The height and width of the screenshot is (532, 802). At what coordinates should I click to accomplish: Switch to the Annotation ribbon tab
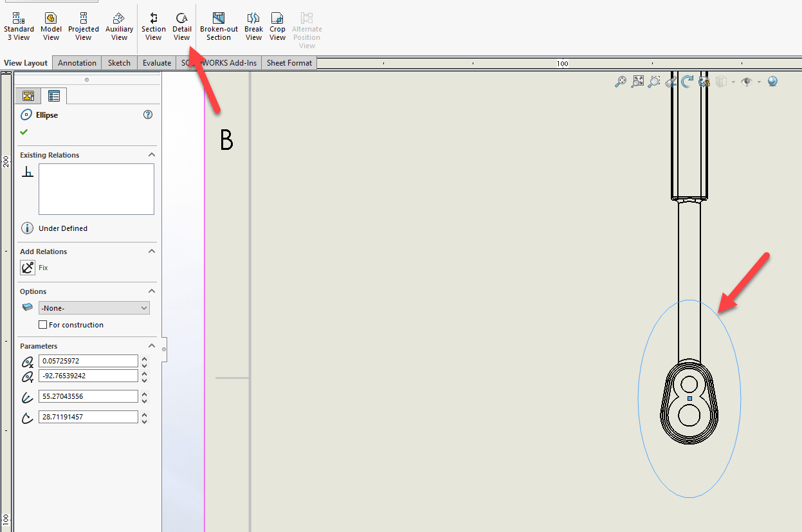(x=77, y=62)
